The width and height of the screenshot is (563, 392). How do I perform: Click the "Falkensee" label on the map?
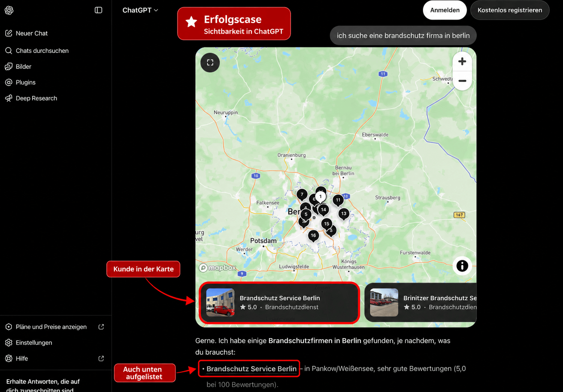(x=268, y=203)
